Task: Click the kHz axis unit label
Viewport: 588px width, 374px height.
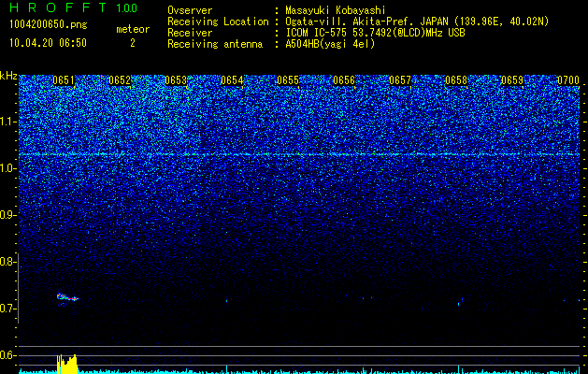Action: 8,76
